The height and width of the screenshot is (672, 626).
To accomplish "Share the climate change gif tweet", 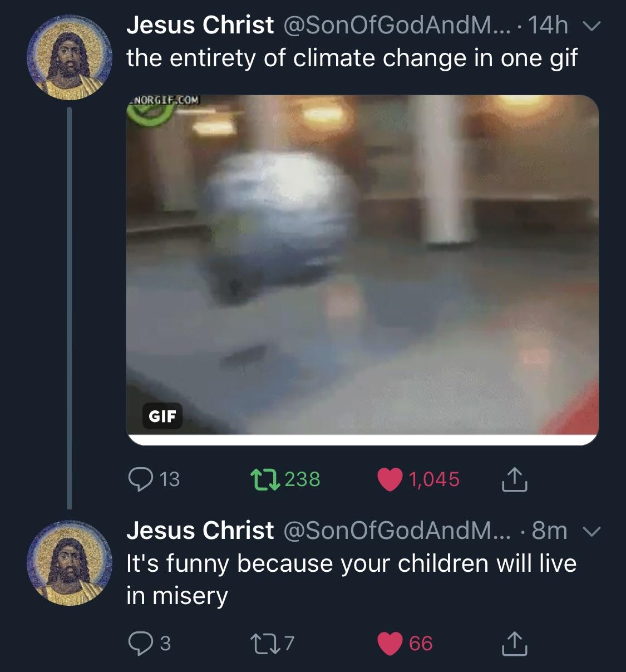I will pos(514,479).
